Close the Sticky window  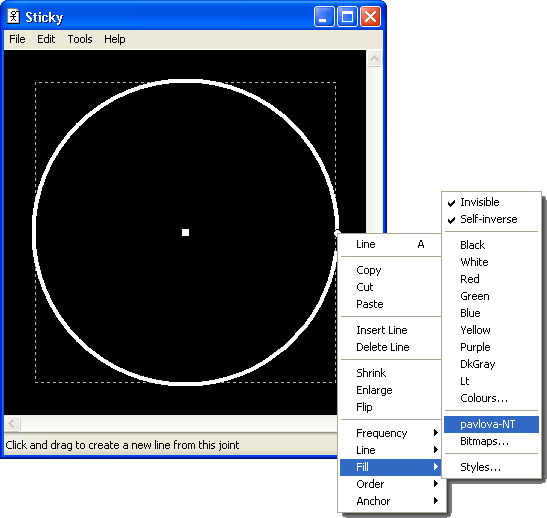coord(370,17)
